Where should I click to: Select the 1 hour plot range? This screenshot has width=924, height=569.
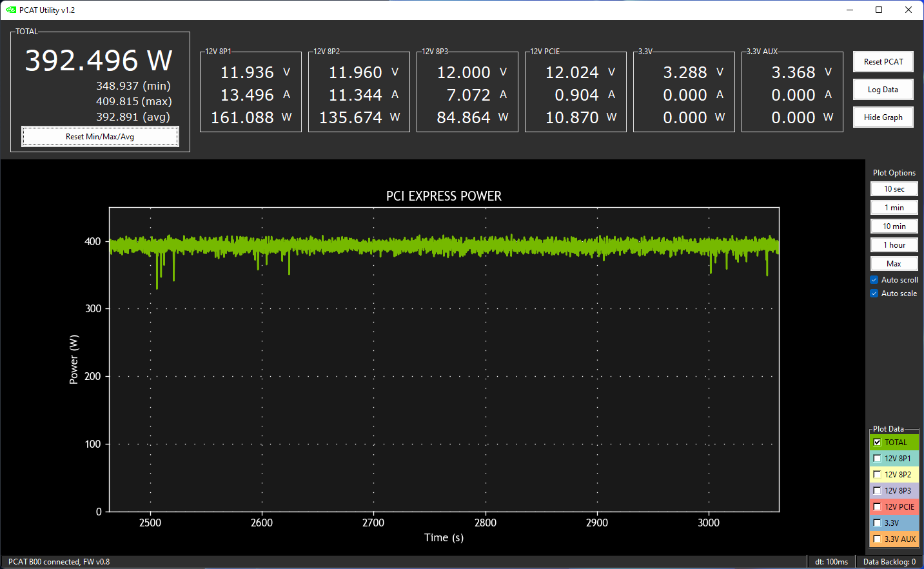894,245
